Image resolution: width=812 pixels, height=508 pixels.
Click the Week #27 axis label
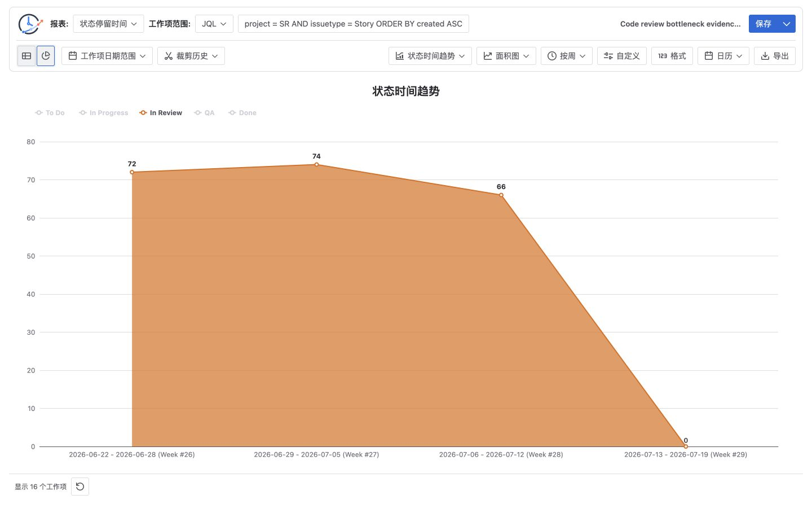(316, 454)
